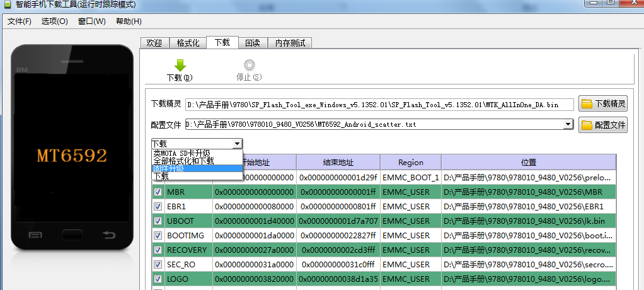644x290 pixels.
Task: Switch to the 内存测试 tab
Action: pyautogui.click(x=290, y=43)
